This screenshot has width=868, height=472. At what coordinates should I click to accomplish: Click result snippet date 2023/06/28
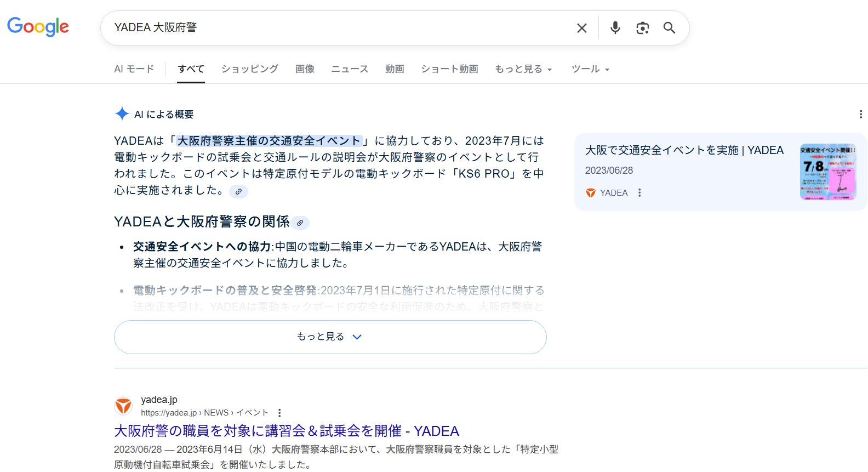click(x=138, y=450)
